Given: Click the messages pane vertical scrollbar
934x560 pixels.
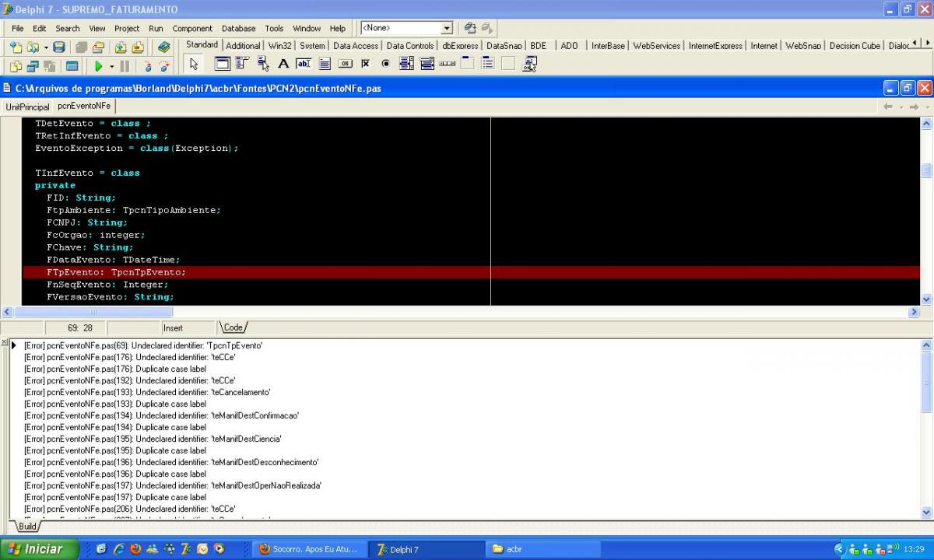Looking at the screenshot, I should pyautogui.click(x=926, y=429).
